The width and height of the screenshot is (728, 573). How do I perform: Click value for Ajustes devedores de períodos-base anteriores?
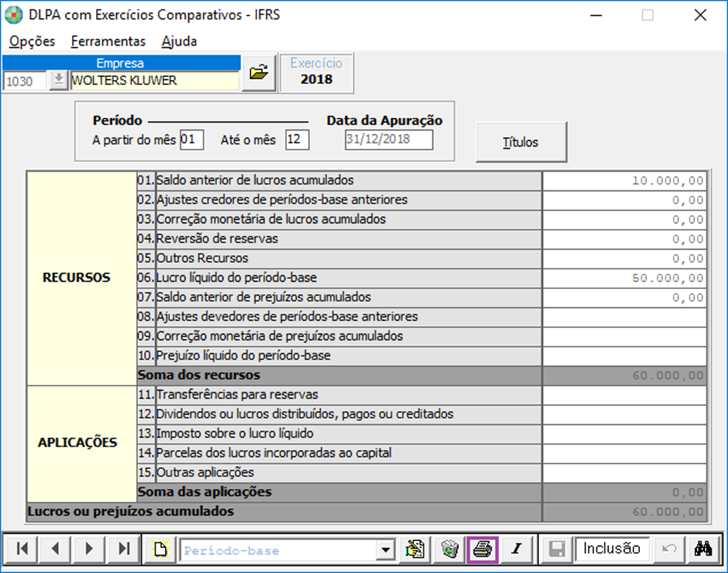point(624,317)
